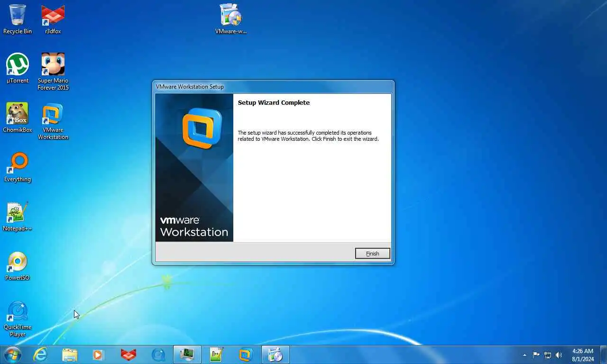This screenshot has height=364, width=607.
Task: Open VMware Workstation icon in the taskbar
Action: 246,355
